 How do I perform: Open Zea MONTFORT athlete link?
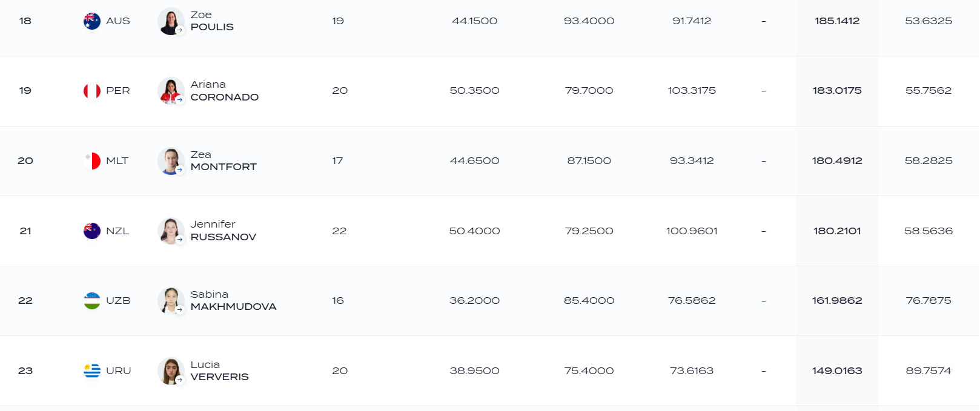[223, 161]
